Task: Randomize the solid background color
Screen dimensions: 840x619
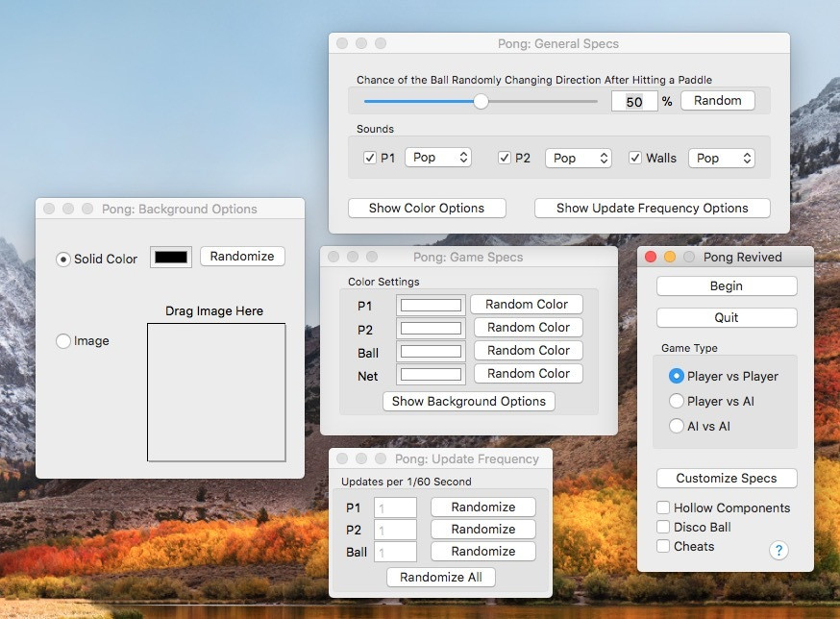Action: [x=242, y=257]
